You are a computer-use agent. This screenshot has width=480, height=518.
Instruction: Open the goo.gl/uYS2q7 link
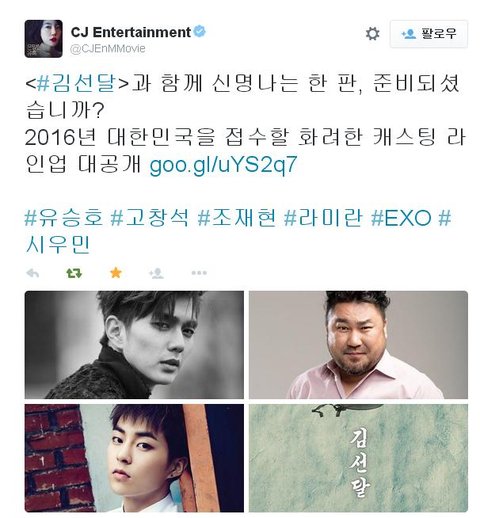(x=223, y=165)
